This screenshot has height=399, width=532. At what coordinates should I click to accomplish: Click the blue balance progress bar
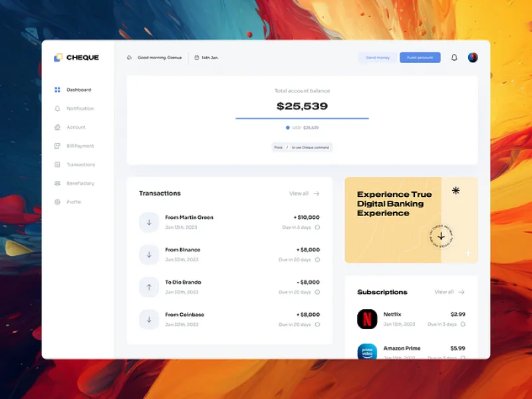click(302, 118)
